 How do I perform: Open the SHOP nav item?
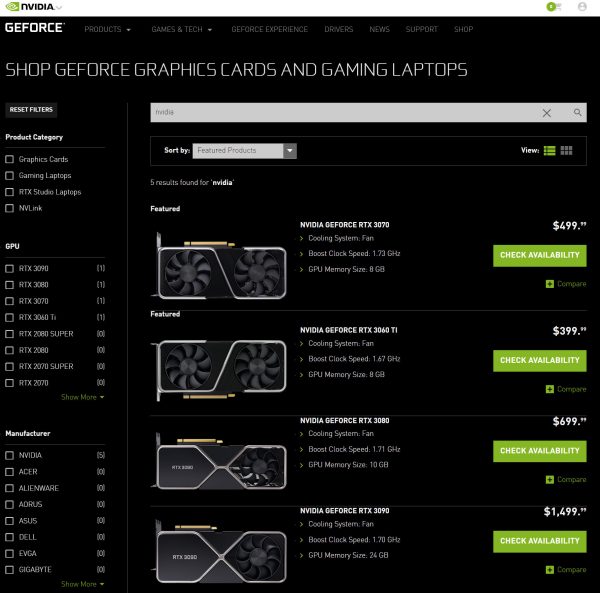[x=463, y=29]
